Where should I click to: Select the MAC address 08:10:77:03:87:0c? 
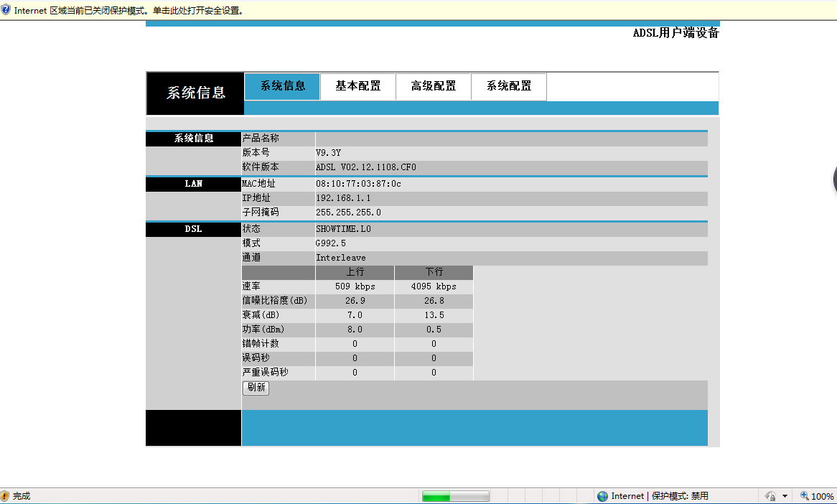(358, 184)
